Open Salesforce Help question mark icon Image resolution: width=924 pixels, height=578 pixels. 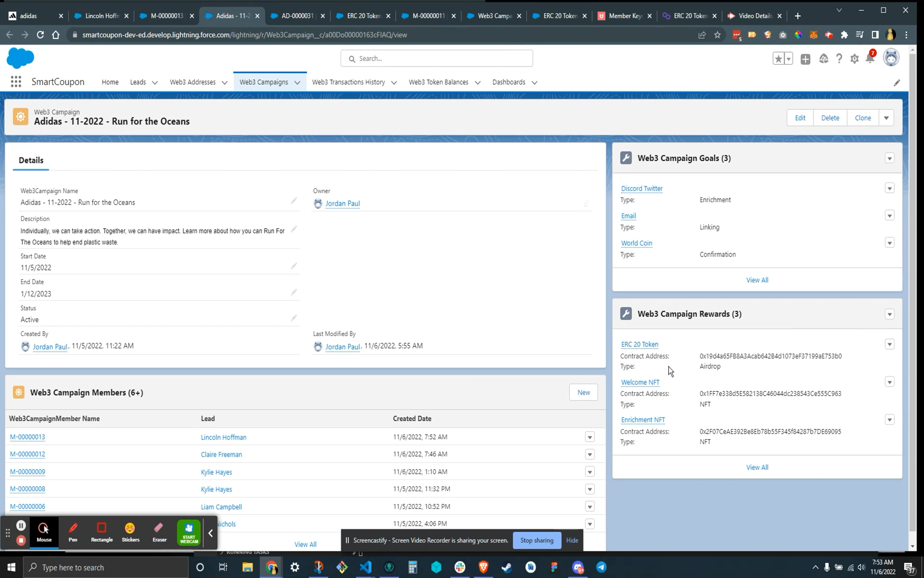(839, 59)
